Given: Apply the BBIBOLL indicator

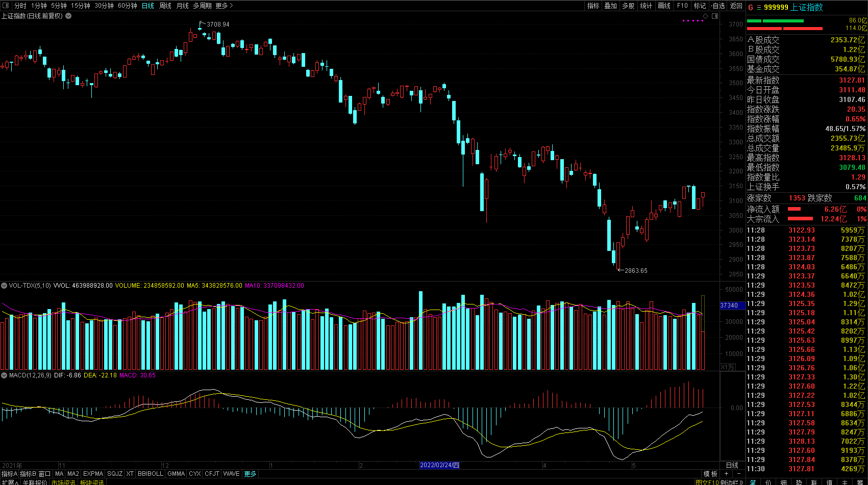Looking at the screenshot, I should (x=151, y=474).
